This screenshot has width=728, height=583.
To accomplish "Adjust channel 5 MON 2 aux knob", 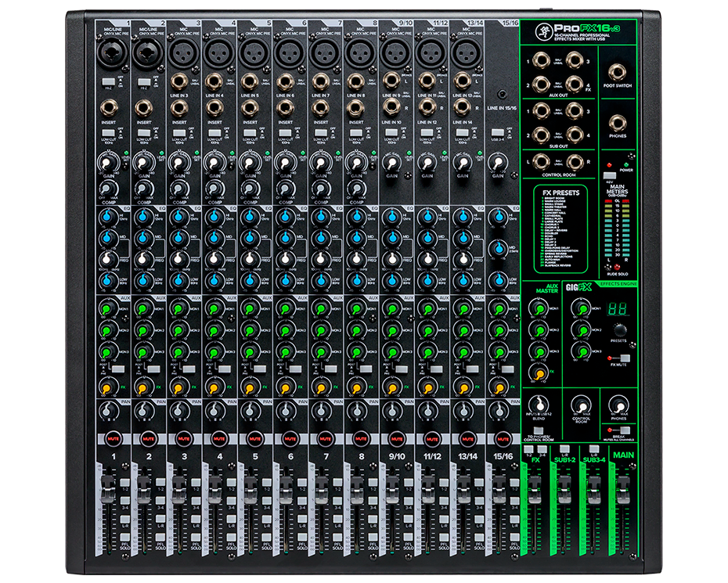I will [250, 330].
